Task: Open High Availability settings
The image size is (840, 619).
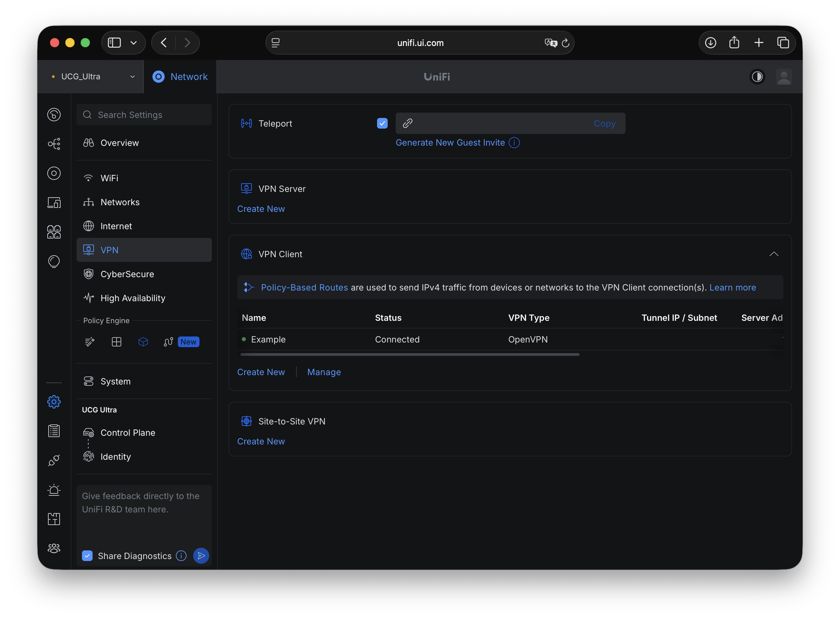Action: pos(144,298)
